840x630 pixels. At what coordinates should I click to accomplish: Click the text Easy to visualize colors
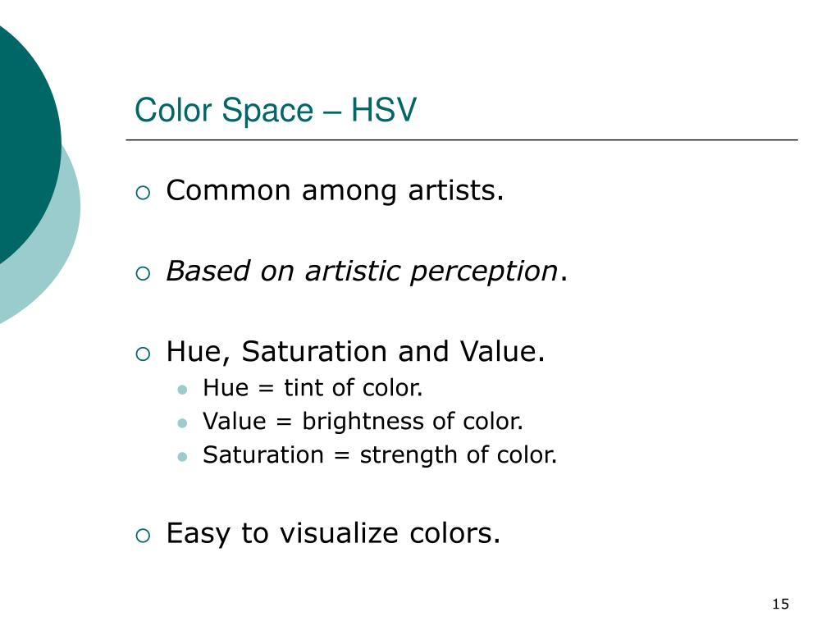coord(333,533)
